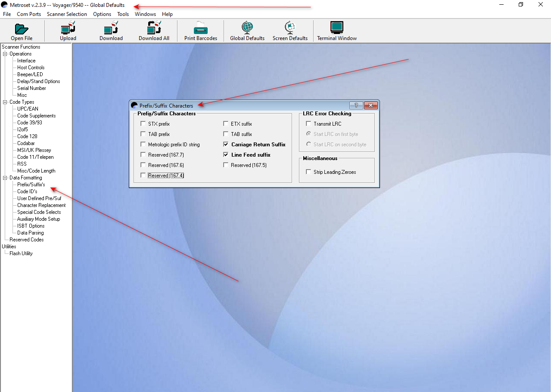Toggle Metrologic prefix ID string checkbox
551x392 pixels.
click(143, 145)
